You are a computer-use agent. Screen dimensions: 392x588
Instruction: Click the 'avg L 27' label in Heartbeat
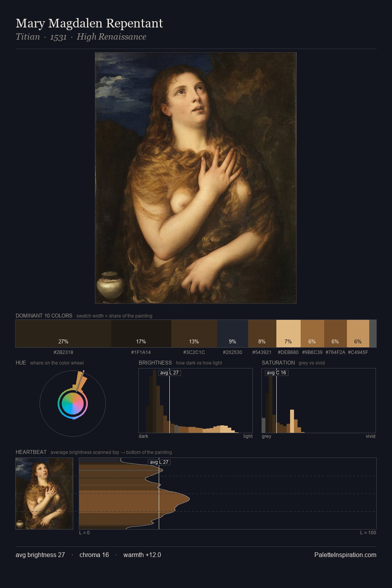coord(159,462)
